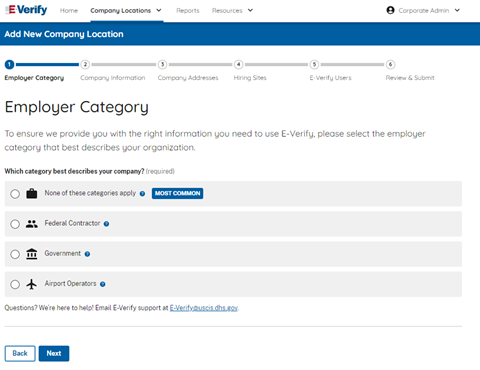Click the Federal Contractor option label
Image resolution: width=480 pixels, height=370 pixels.
72,223
